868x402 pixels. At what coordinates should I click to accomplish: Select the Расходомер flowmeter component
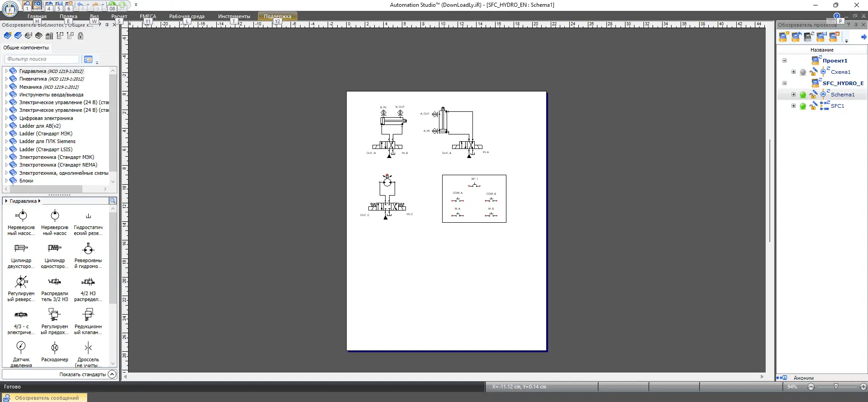coord(54,348)
